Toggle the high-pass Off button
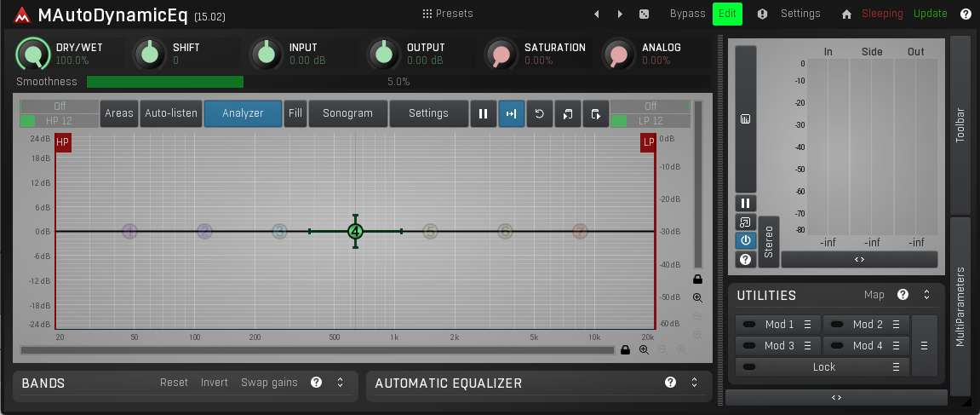This screenshot has height=415, width=980. pyautogui.click(x=60, y=107)
